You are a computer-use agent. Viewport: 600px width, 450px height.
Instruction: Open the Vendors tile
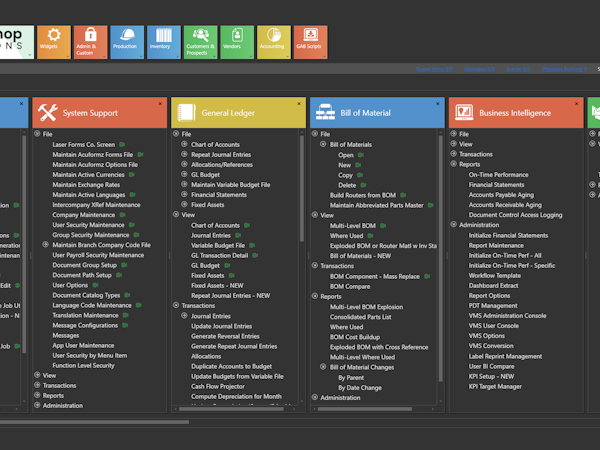tap(237, 42)
